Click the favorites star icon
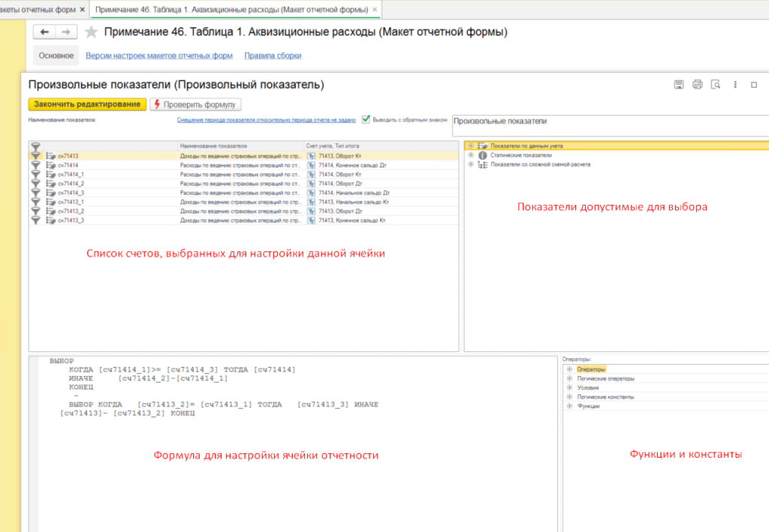Image resolution: width=769 pixels, height=532 pixels. click(x=91, y=32)
